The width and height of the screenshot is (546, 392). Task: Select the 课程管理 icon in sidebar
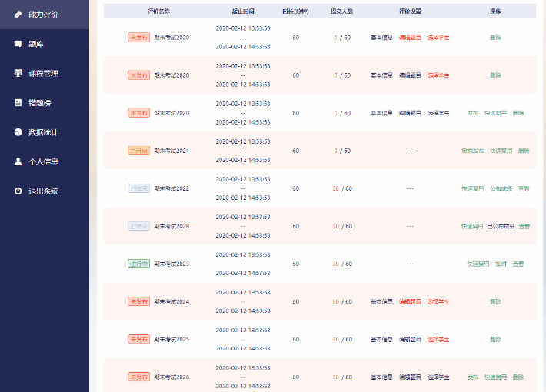18,73
